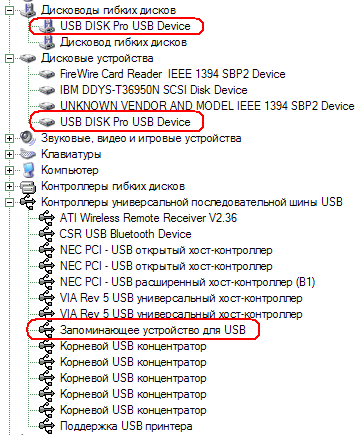The image size is (361, 435).
Task: Collapse the Дисководы гибких дисков category
Action: (9, 10)
